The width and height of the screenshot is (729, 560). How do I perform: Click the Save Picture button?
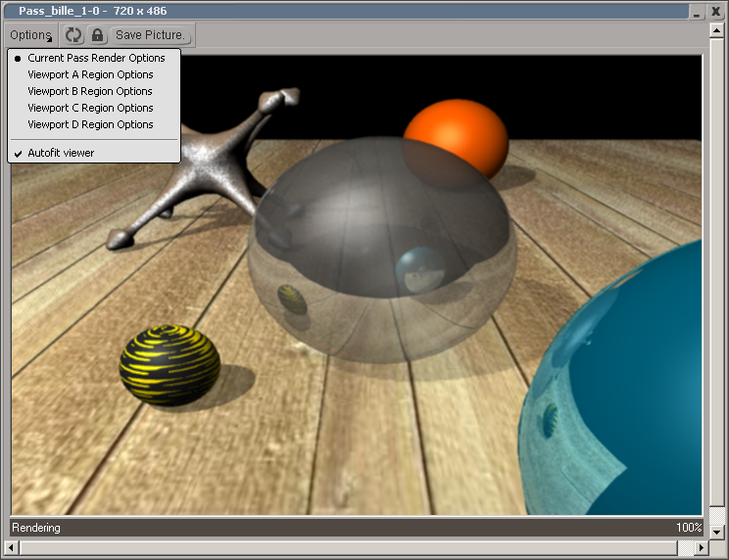pyautogui.click(x=150, y=35)
